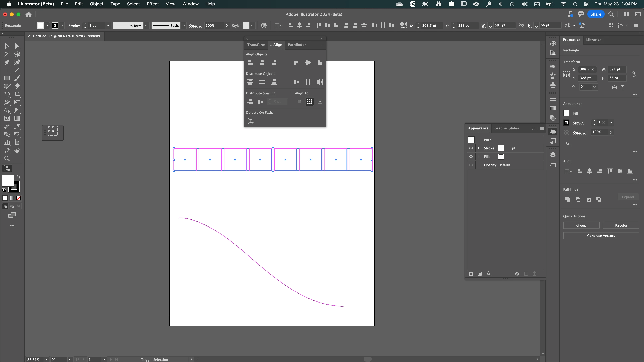Open the rotation angle dropdown in Properties
The height and width of the screenshot is (362, 644).
click(x=595, y=87)
